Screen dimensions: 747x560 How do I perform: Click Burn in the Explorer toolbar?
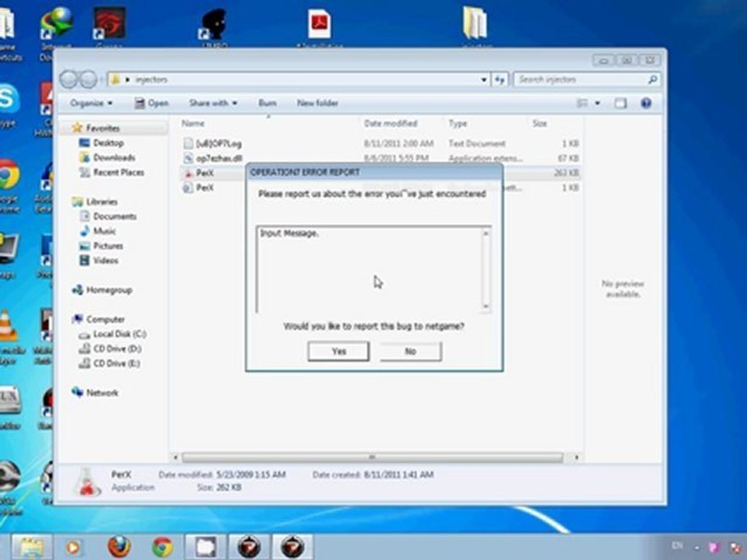click(267, 103)
